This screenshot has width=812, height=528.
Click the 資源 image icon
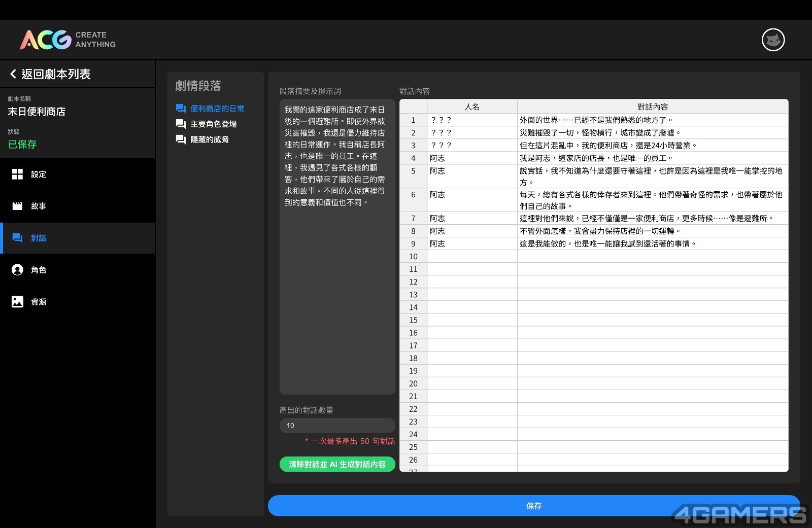(x=17, y=302)
